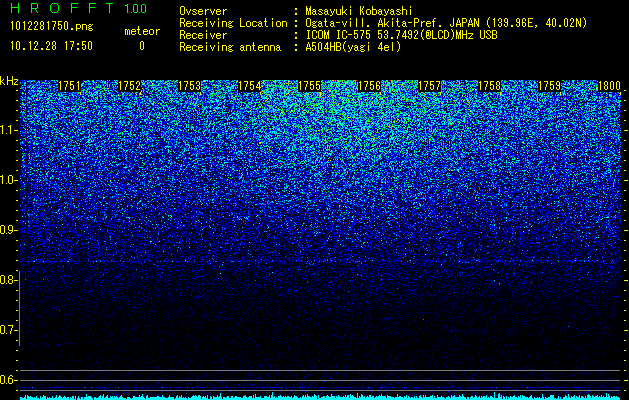The width and height of the screenshot is (629, 400).
Task: Select observer name Masayuki Kobayashi
Action: 359,11
